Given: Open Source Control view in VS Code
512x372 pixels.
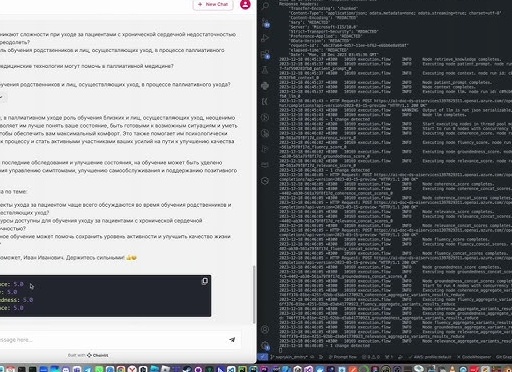Looking at the screenshot, I should pyautogui.click(x=266, y=23).
